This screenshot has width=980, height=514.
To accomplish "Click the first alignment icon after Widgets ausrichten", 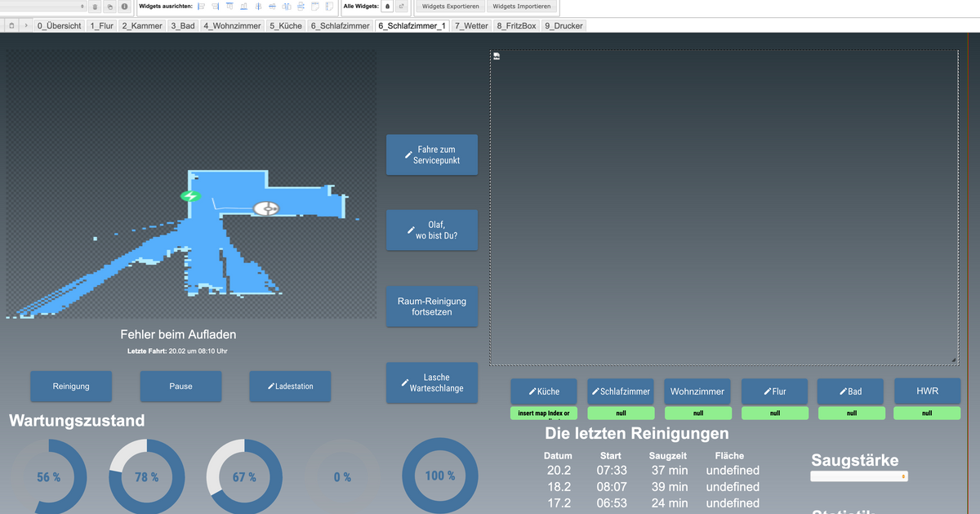I will (x=201, y=7).
